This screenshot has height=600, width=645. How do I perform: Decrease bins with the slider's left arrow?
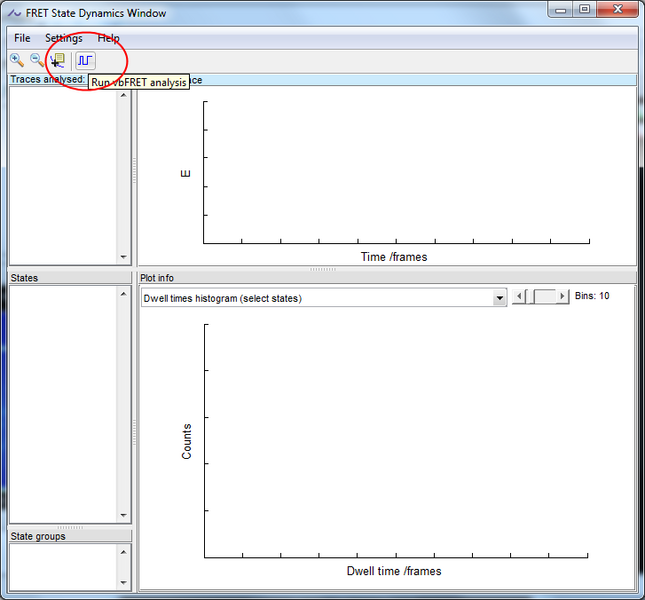coord(518,297)
